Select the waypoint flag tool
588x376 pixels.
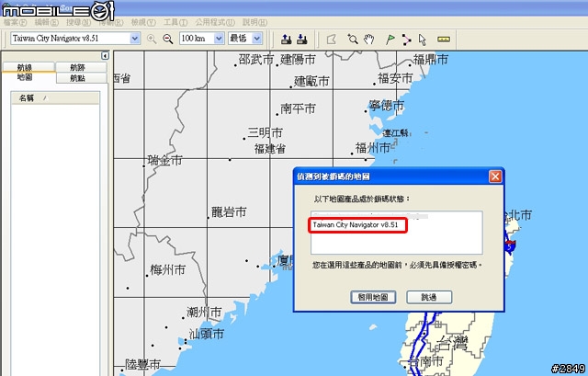click(390, 39)
